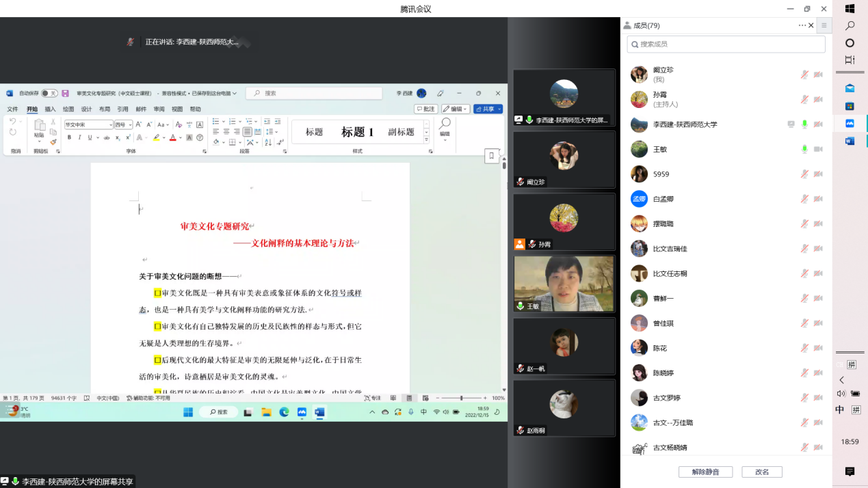Toggle the AutoSave switch in Word
The width and height of the screenshot is (868, 488).
[49, 93]
